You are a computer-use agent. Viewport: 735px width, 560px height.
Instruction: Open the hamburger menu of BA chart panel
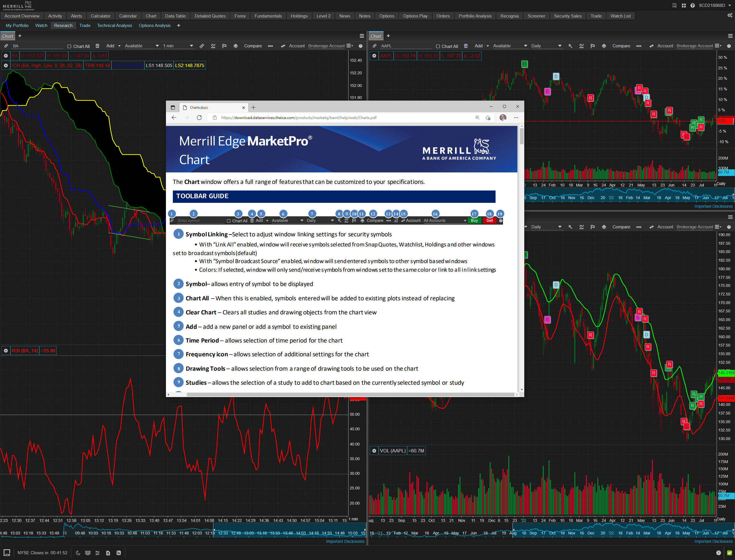click(362, 36)
